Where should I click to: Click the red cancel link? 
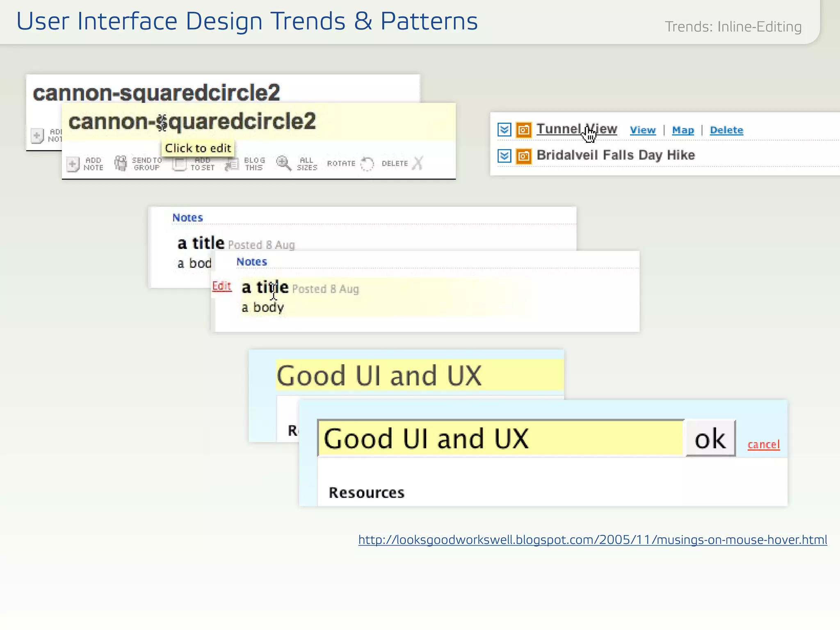[x=763, y=444]
